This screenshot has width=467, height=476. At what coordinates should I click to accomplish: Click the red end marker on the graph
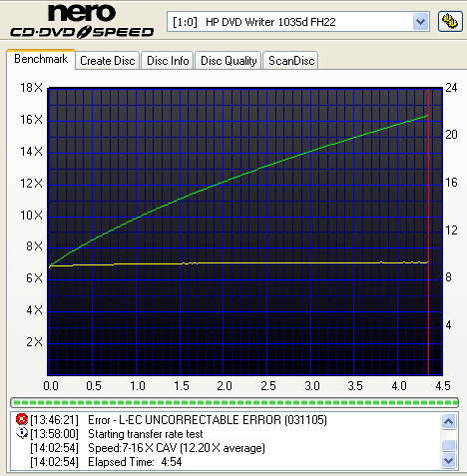click(428, 232)
